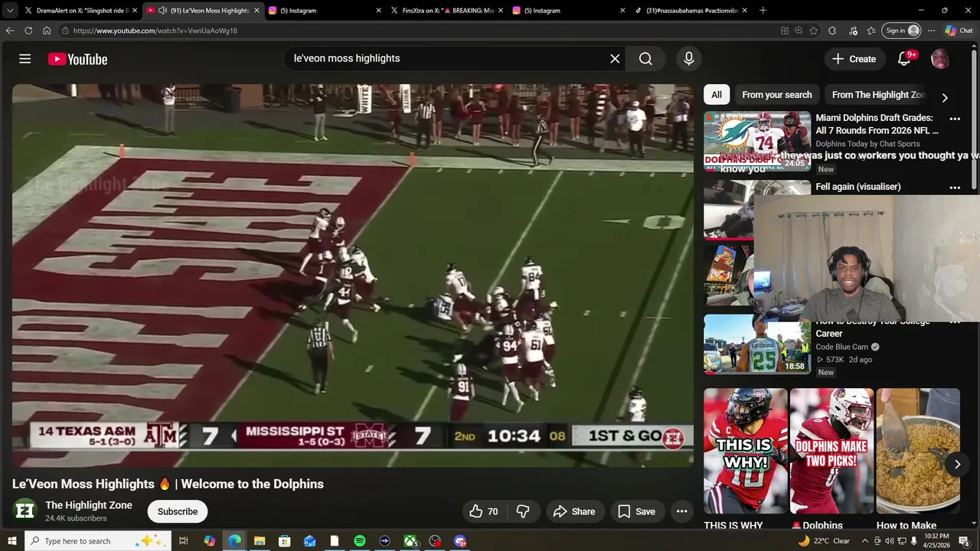
Task: Open a new browser tab with plus
Action: (763, 11)
